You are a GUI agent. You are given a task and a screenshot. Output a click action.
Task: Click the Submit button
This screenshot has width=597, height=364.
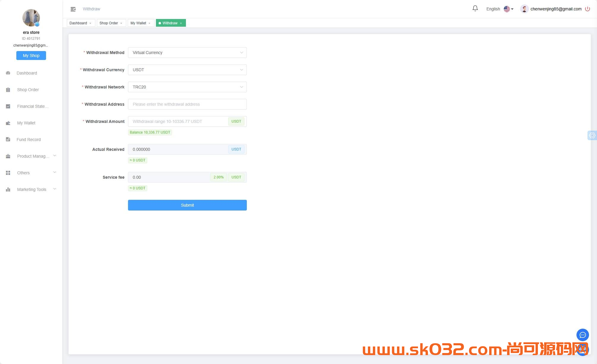pyautogui.click(x=187, y=205)
